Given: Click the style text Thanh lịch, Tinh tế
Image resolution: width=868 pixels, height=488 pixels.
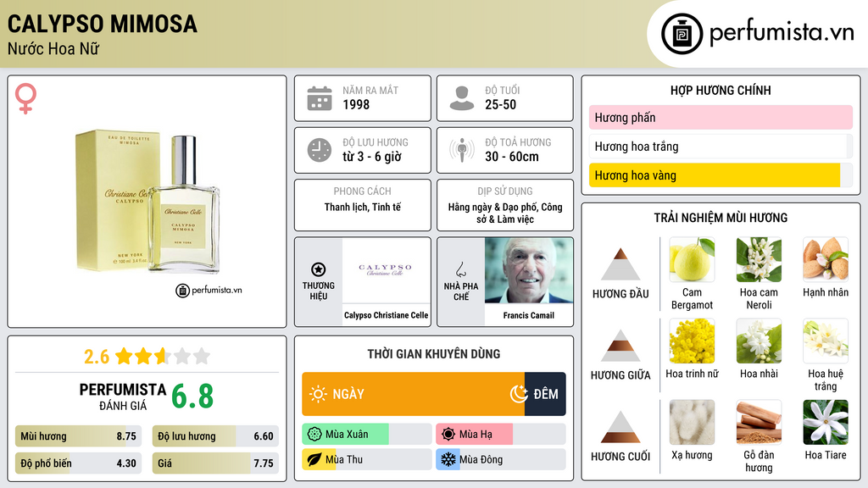Looking at the screenshot, I should pyautogui.click(x=363, y=208).
